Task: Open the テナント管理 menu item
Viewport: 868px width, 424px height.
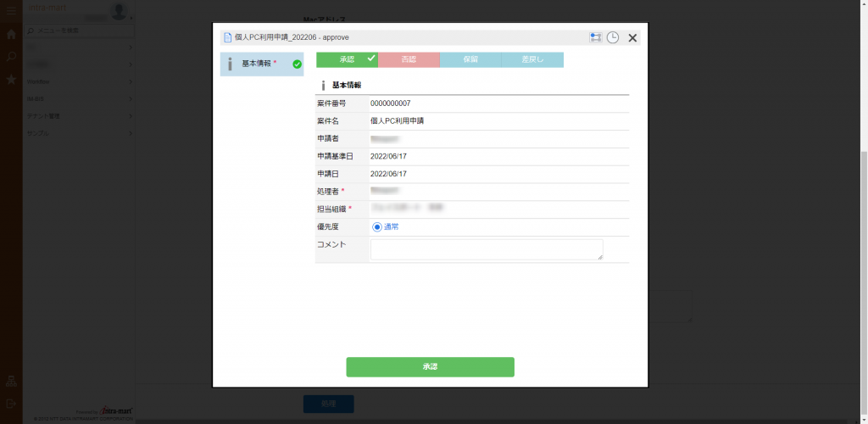Action: 79,116
